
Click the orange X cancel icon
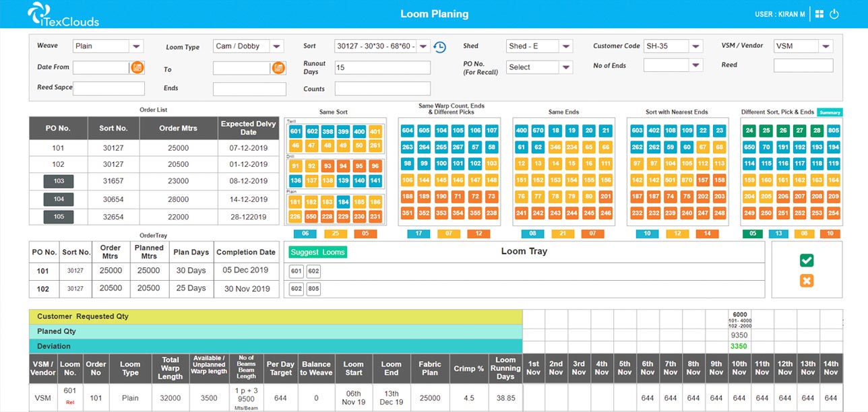pos(807,281)
